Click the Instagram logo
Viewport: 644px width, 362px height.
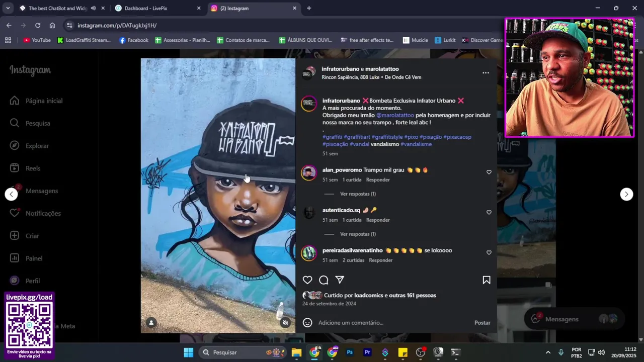click(30, 70)
